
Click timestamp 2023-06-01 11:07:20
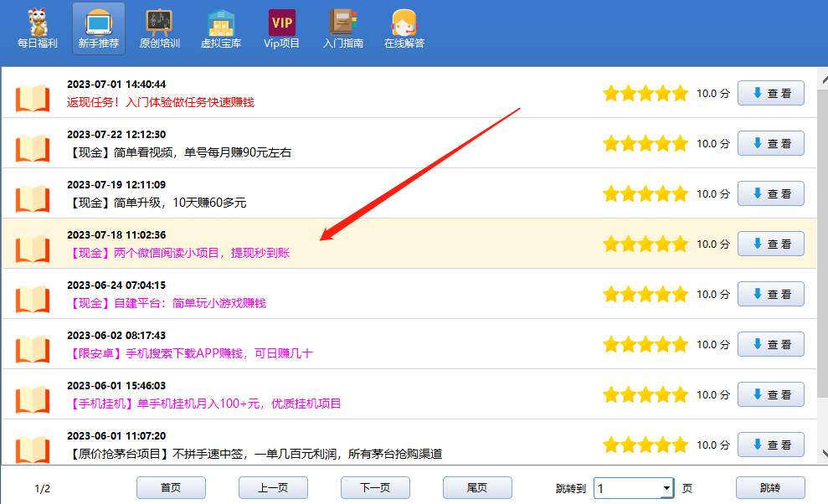tap(116, 435)
